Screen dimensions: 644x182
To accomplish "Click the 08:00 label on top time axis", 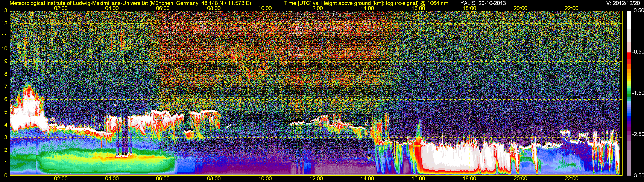I will click(x=214, y=8).
